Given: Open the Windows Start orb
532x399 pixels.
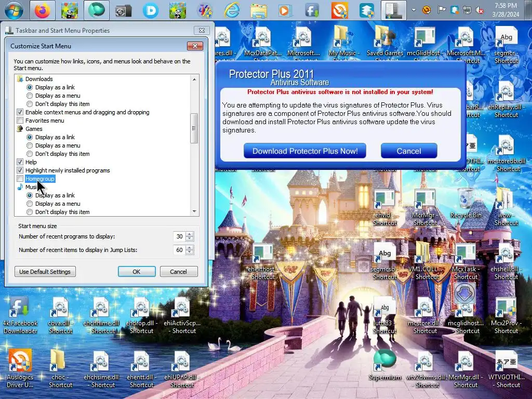Looking at the screenshot, I should coord(14,10).
